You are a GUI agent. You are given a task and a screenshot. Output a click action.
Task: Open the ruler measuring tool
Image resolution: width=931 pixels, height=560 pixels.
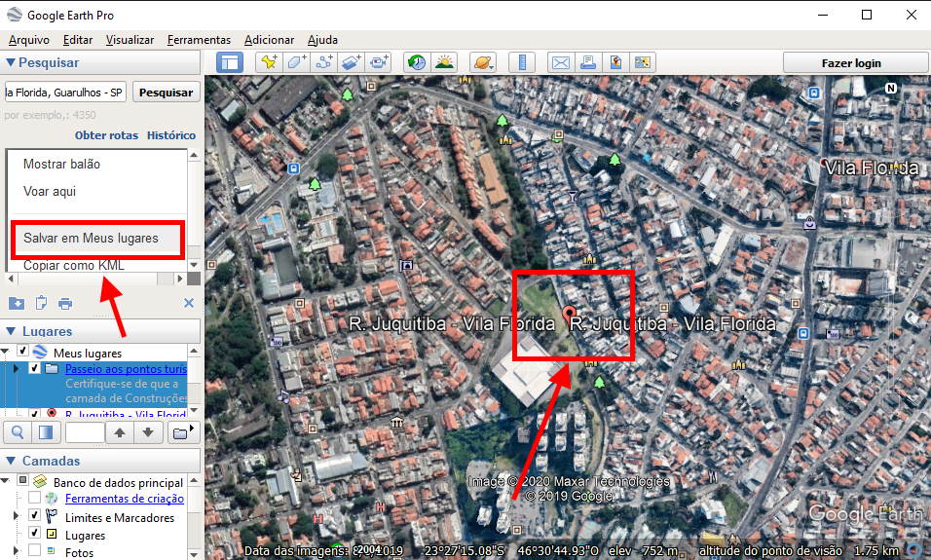522,62
